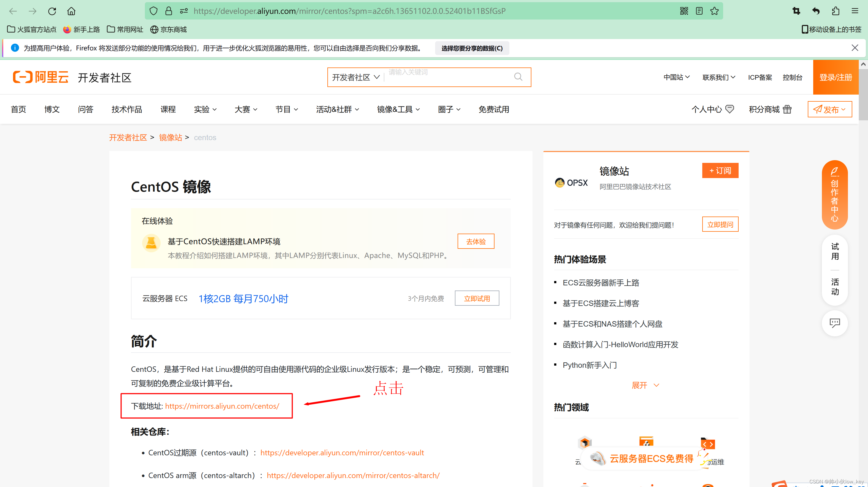Open the 问答 nav item
The image size is (868, 487).
point(86,109)
